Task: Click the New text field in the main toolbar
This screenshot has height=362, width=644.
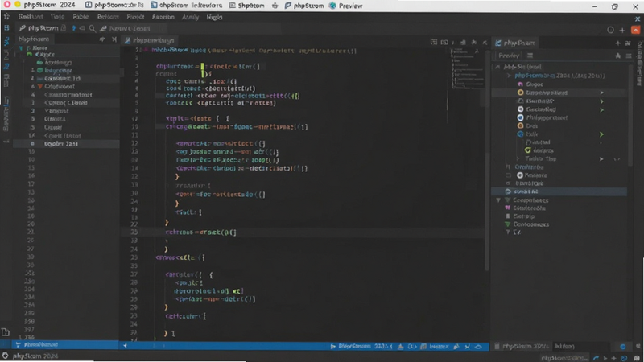Action: click(133, 28)
